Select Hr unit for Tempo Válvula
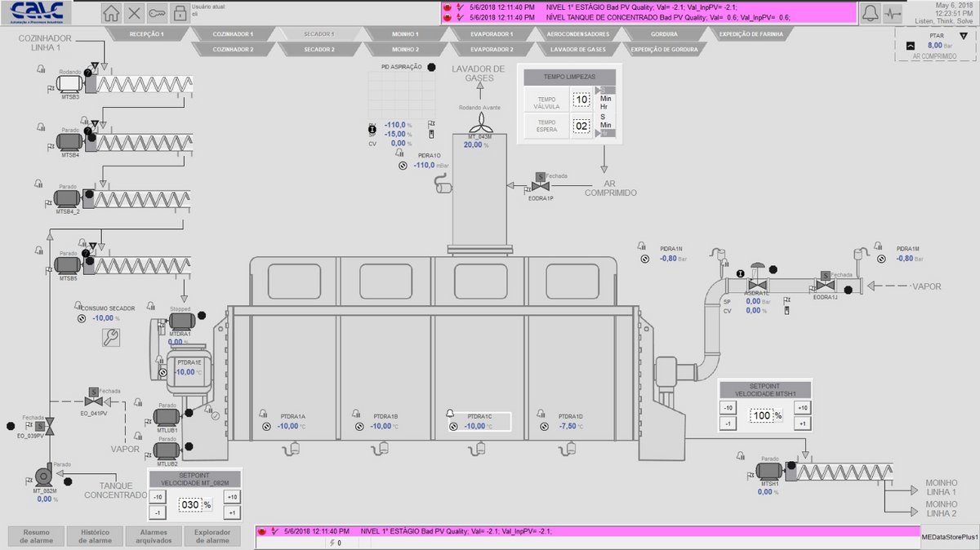This screenshot has height=550, width=980. pyautogui.click(x=604, y=107)
